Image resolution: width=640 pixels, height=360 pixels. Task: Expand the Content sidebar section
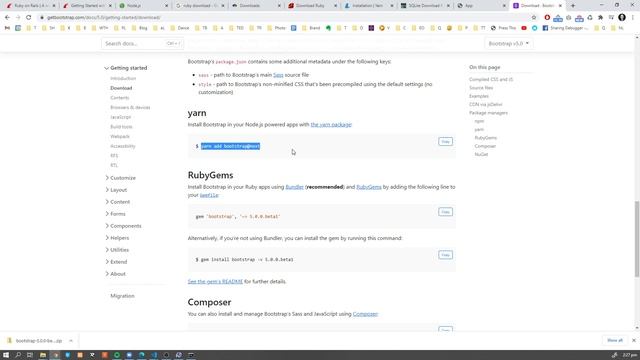118,202
